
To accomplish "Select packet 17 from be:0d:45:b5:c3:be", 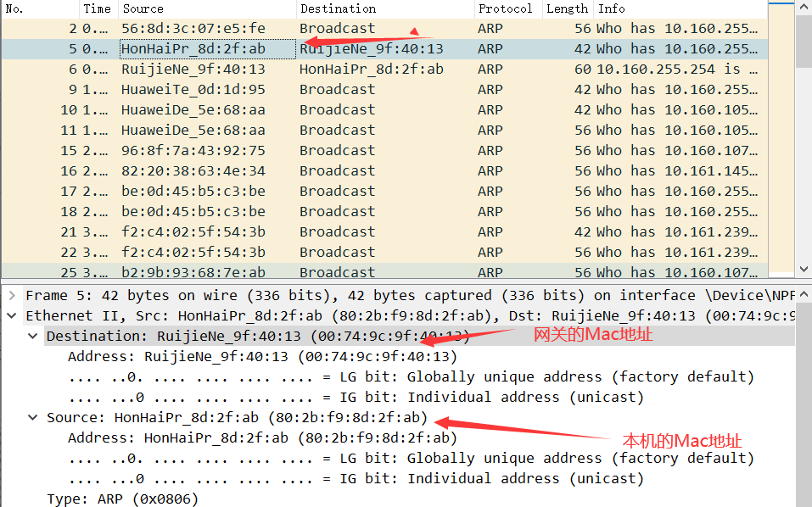I will [384, 192].
